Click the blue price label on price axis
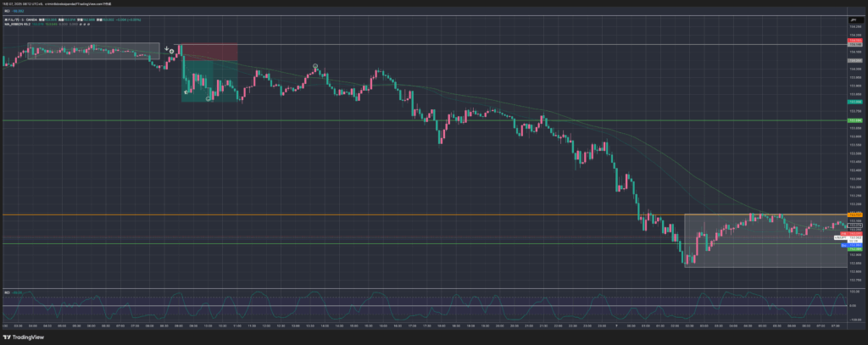This screenshot has width=868, height=345. coord(855,245)
